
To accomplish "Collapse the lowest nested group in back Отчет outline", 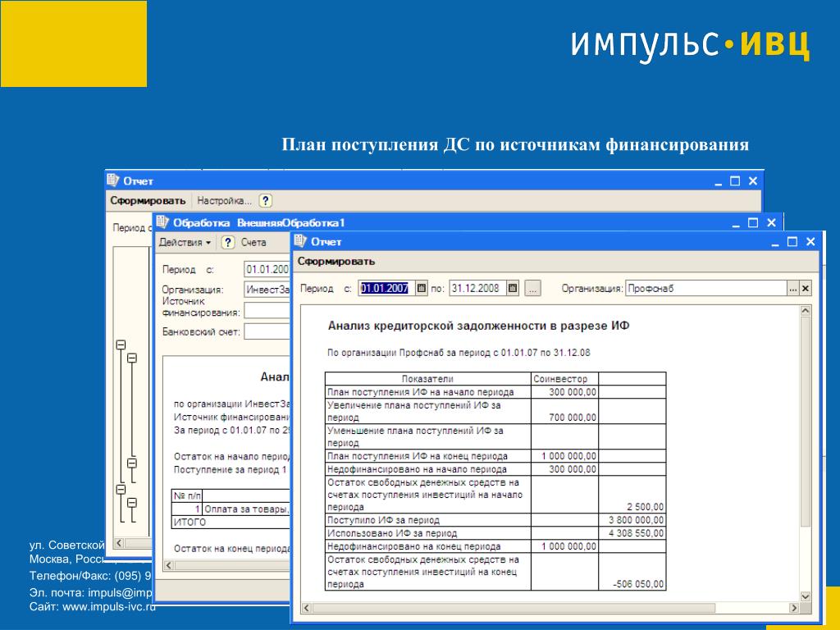I will tap(132, 503).
